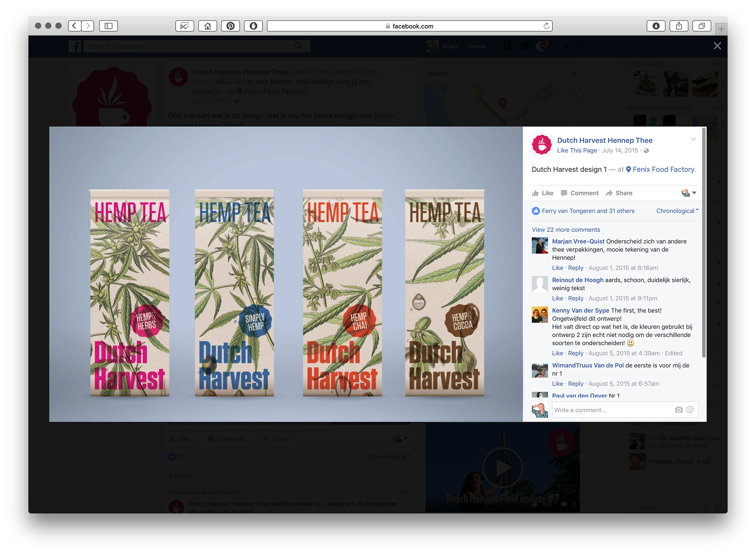View Edited history on Kenny's comment
Screen dimensions: 756x554
coord(673,353)
